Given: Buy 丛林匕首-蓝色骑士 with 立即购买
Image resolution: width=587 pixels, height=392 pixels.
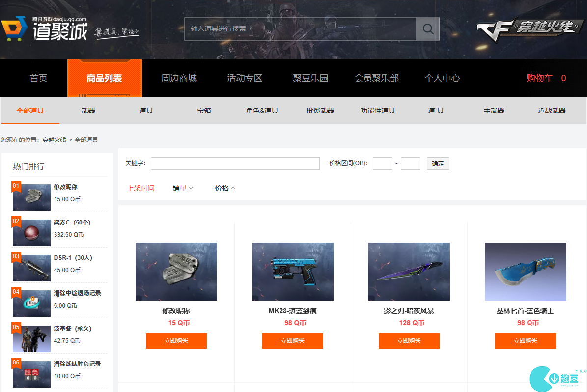Looking at the screenshot, I should 526,341.
